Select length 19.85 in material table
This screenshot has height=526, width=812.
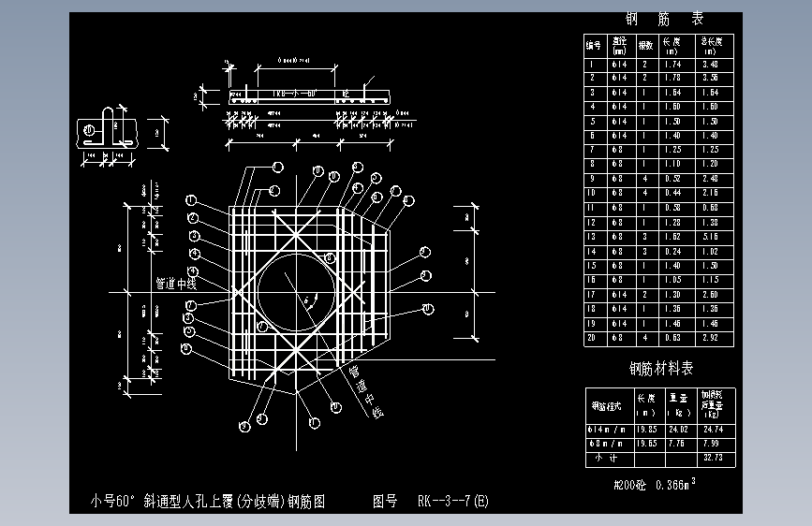click(x=647, y=430)
